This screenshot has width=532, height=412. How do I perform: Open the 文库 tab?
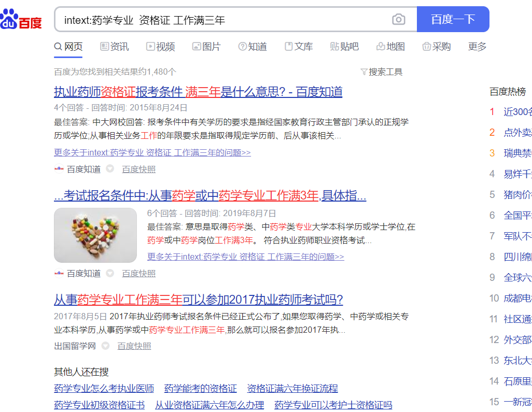click(299, 47)
